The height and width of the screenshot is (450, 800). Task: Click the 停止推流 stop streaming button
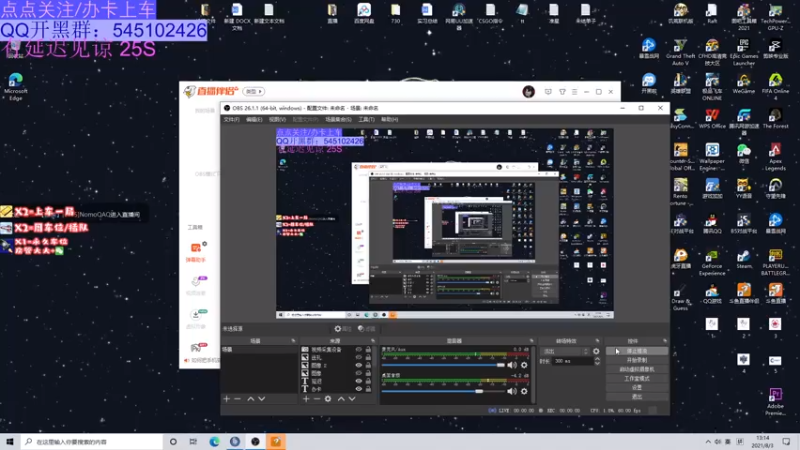click(x=637, y=351)
